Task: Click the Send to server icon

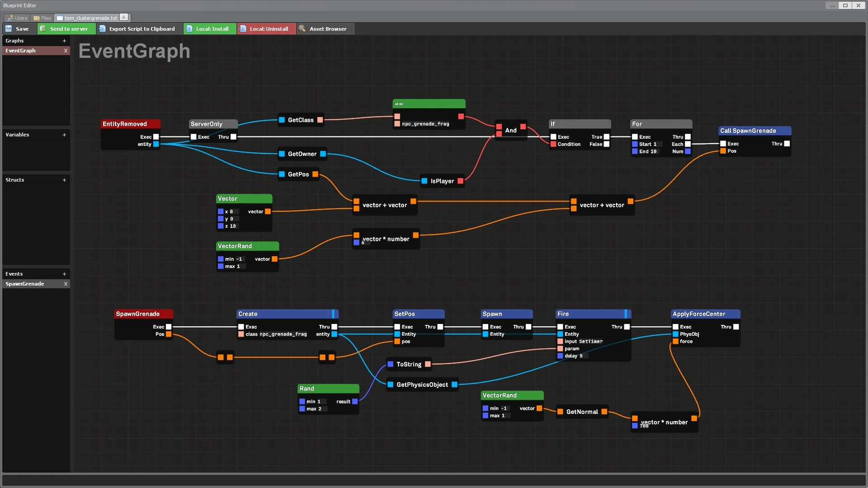Action: coord(43,28)
